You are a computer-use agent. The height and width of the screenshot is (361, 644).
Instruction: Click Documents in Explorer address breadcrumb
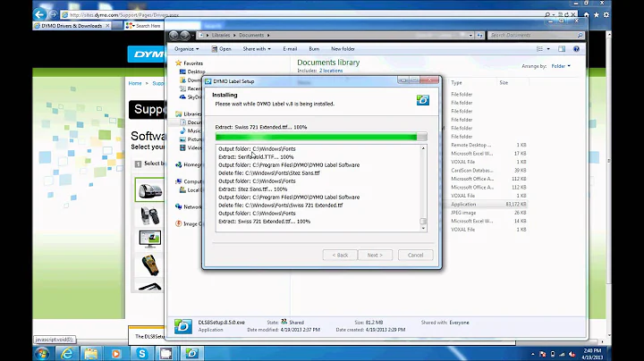251,35
